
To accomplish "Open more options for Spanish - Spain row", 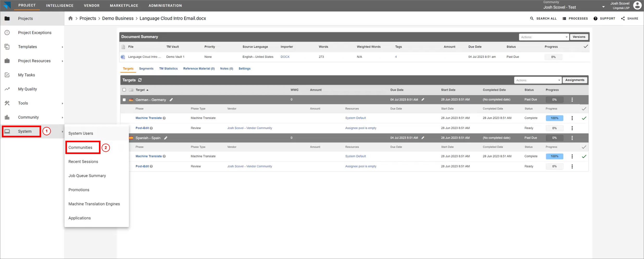I will 572,138.
